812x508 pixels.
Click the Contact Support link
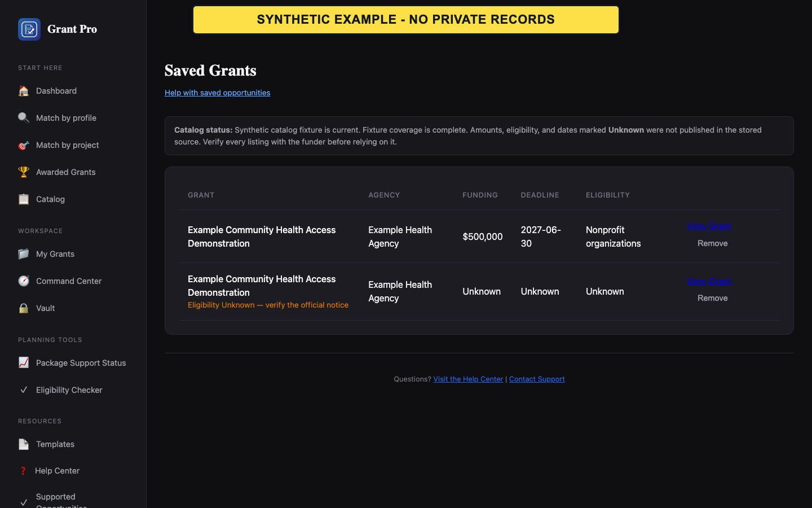(x=537, y=379)
